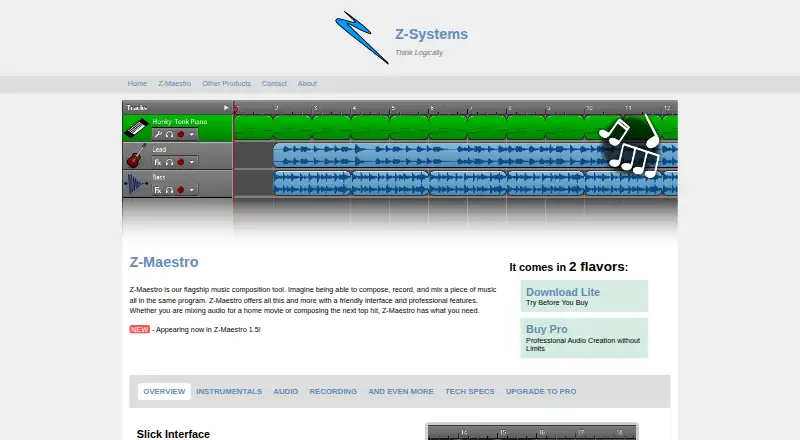This screenshot has height=440, width=800.
Task: Open the TECH SPECS tab
Action: pyautogui.click(x=470, y=392)
